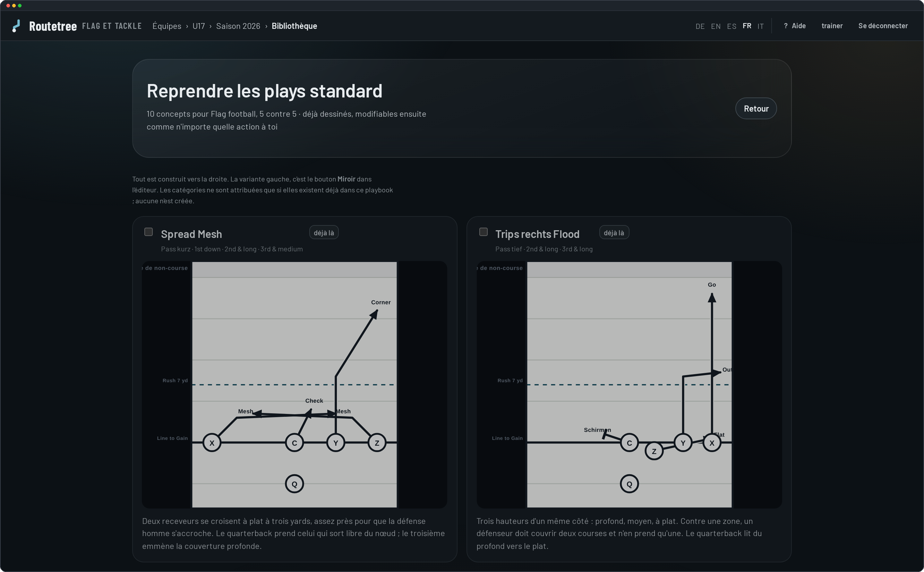Screen dimensions: 924x572
Task: Check the Spread Mesh checkbox
Action: (148, 231)
